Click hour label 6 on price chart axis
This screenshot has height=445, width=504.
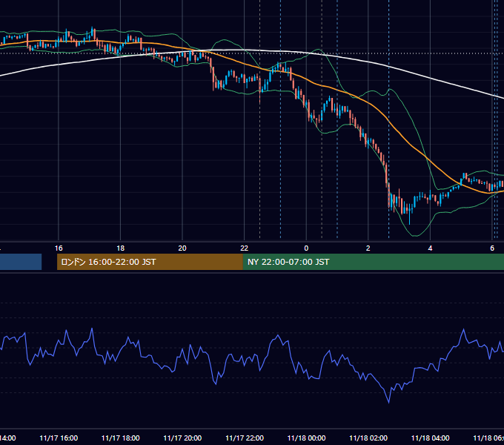[492, 248]
